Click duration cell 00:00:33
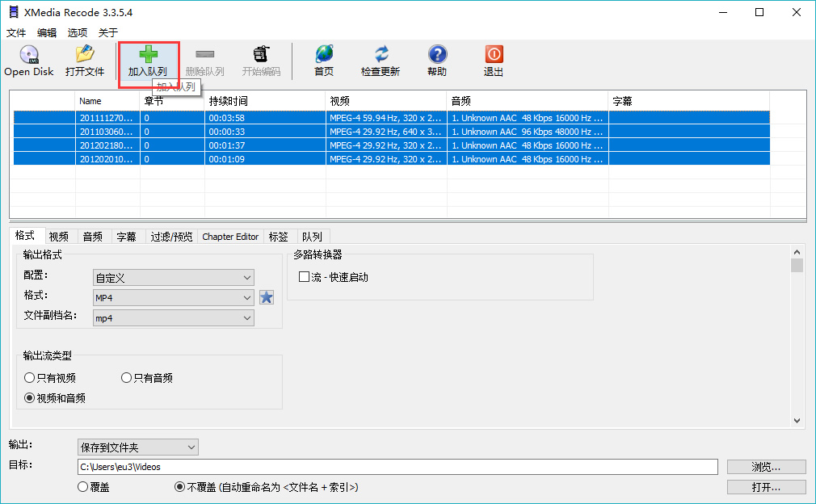This screenshot has height=504, width=816. pos(265,132)
